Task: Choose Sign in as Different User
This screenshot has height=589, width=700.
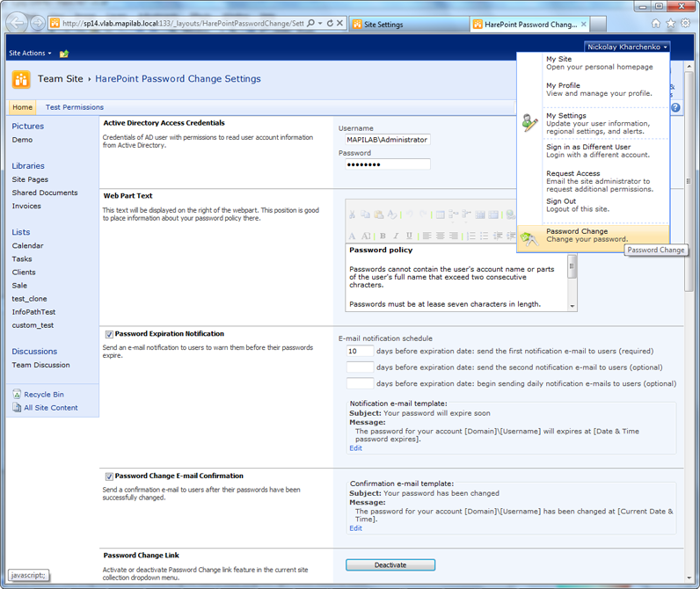Action: (587, 147)
